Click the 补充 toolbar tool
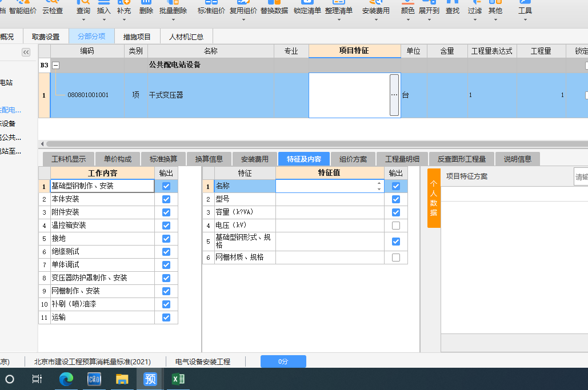The image size is (588, 390). point(124,10)
